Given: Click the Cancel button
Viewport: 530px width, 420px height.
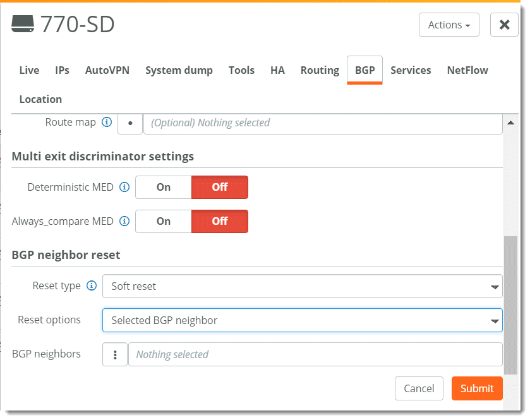Looking at the screenshot, I should tap(419, 388).
